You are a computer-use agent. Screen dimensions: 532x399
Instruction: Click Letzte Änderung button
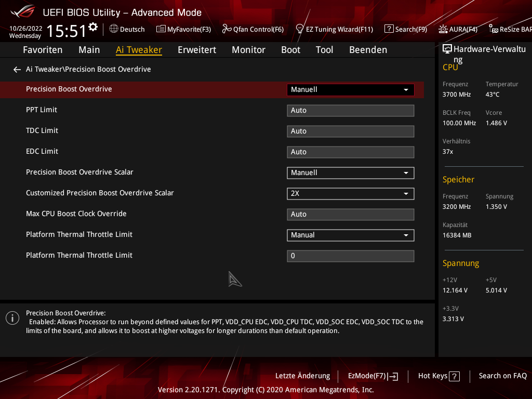[303, 376]
